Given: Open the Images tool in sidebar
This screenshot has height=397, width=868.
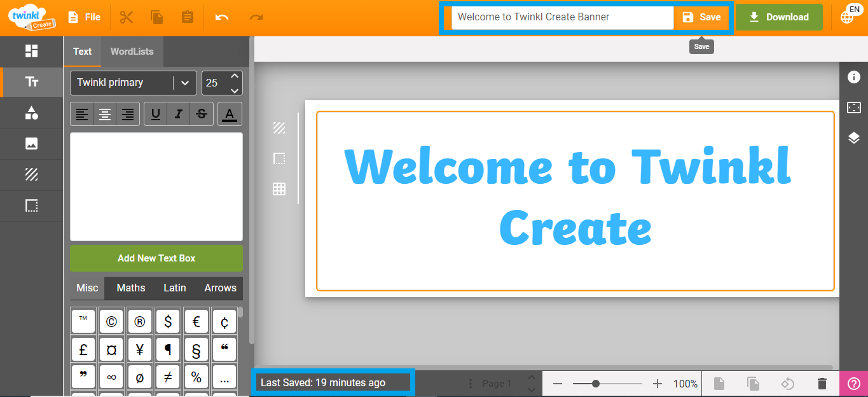Looking at the screenshot, I should pyautogui.click(x=31, y=144).
